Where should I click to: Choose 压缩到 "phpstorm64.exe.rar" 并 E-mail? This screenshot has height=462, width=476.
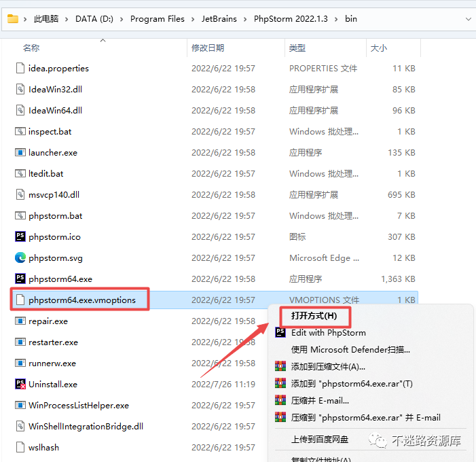[366, 418]
